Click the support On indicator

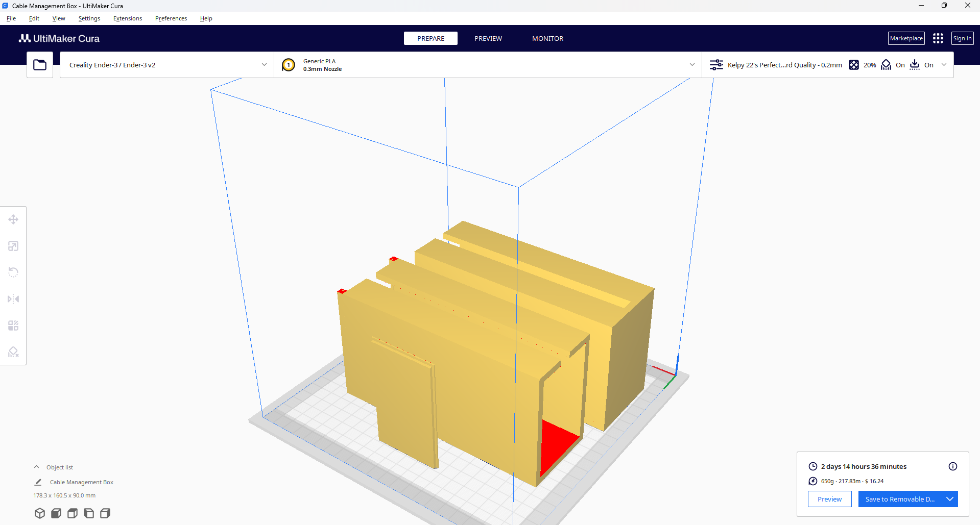(x=893, y=65)
